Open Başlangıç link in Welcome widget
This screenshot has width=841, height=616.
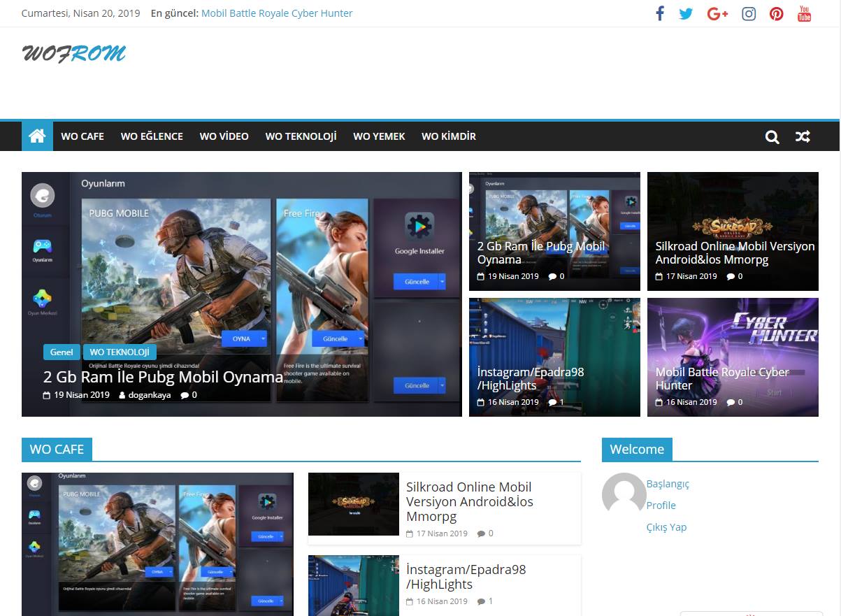[x=668, y=484]
